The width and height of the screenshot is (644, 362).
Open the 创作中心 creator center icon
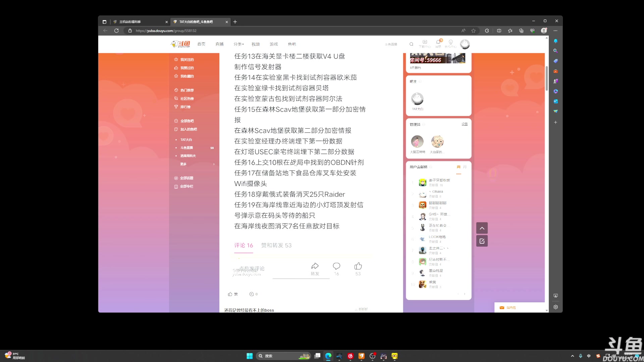[x=451, y=44]
